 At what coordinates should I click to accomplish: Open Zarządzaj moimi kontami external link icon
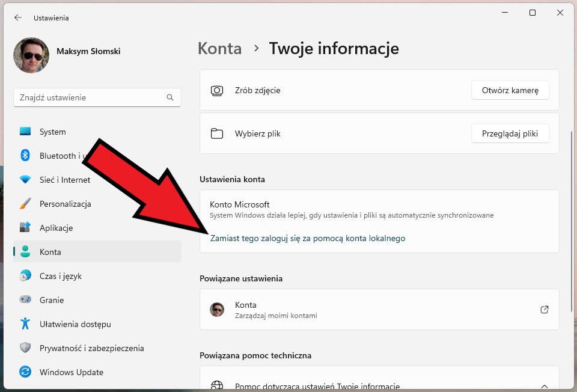click(545, 309)
